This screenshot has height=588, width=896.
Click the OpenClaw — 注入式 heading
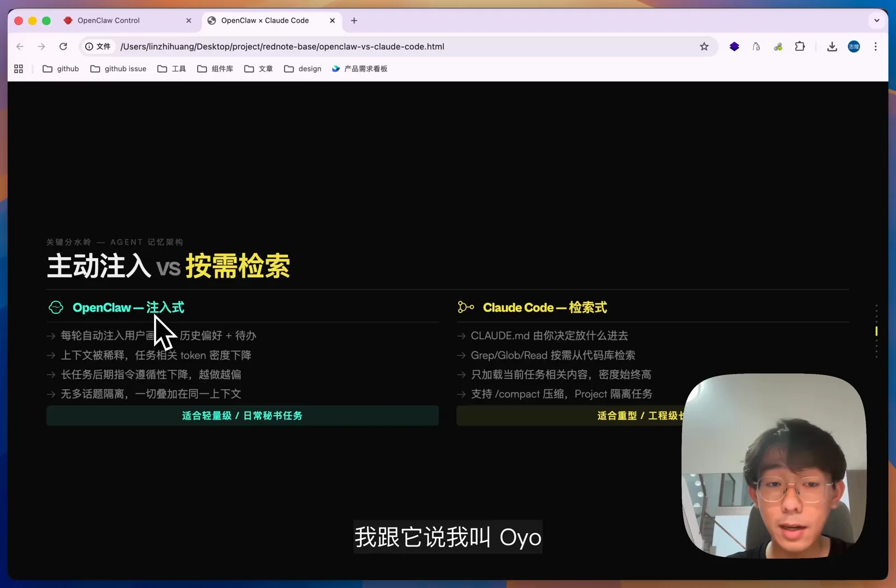[x=128, y=307]
